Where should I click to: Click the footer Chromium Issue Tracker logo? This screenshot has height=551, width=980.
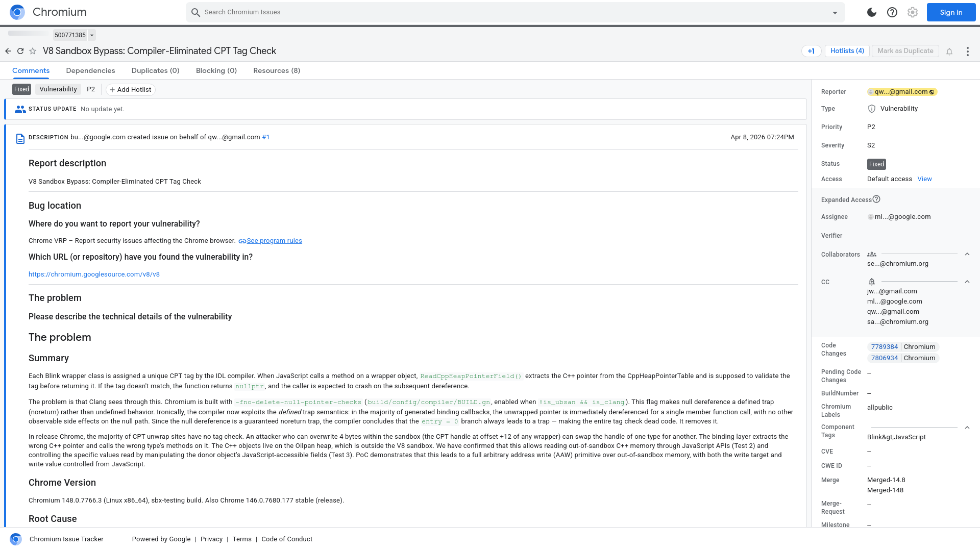[x=16, y=539]
